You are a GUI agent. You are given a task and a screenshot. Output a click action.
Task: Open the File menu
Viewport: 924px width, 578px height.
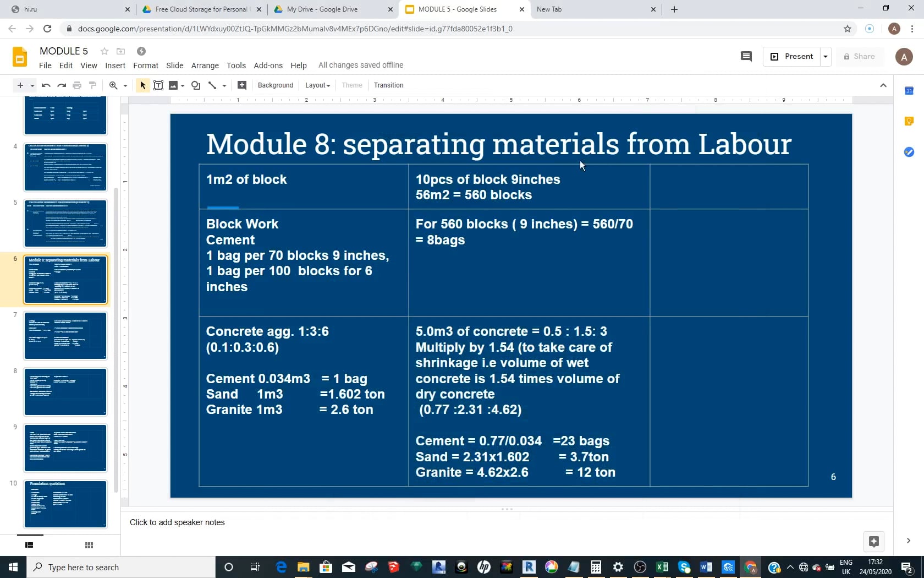(45, 66)
